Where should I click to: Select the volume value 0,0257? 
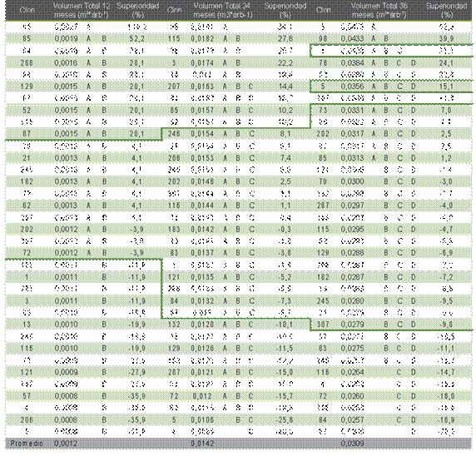(x=352, y=420)
